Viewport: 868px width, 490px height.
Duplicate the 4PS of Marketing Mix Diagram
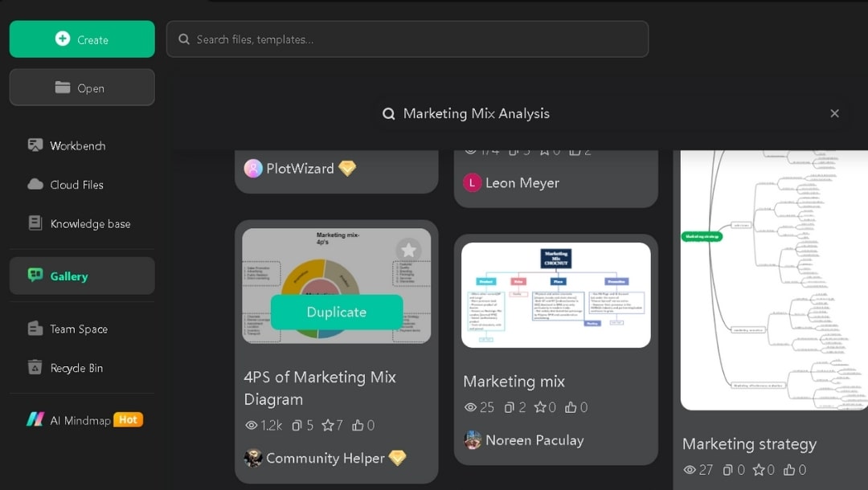point(336,312)
